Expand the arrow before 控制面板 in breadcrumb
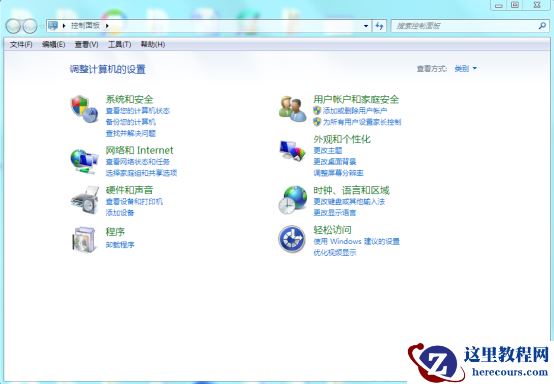This screenshot has width=554, height=384. (x=64, y=26)
